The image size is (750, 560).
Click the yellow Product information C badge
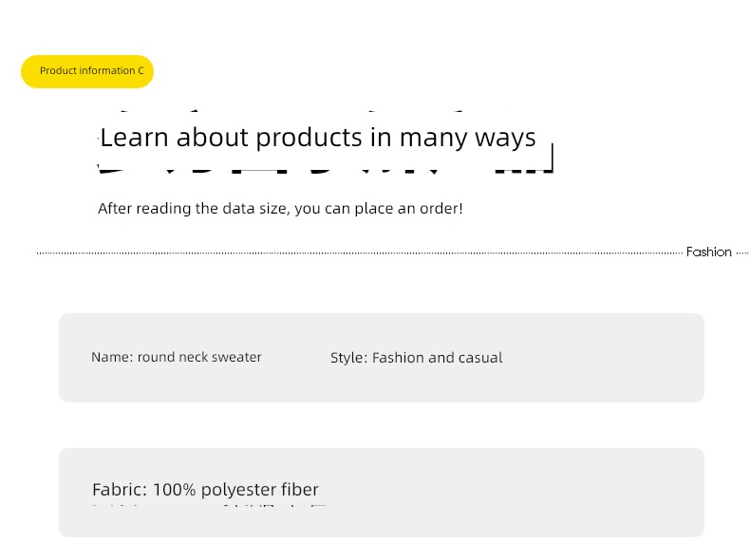pos(87,71)
